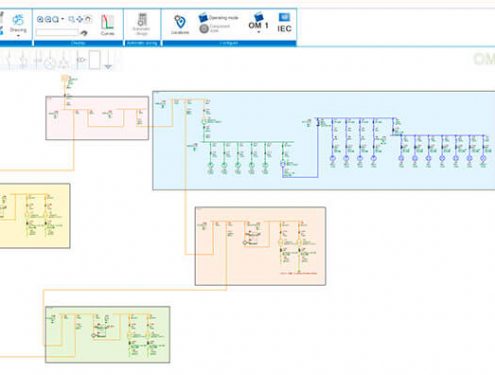
Task: Toggle the Operating mode option
Action: point(219,18)
